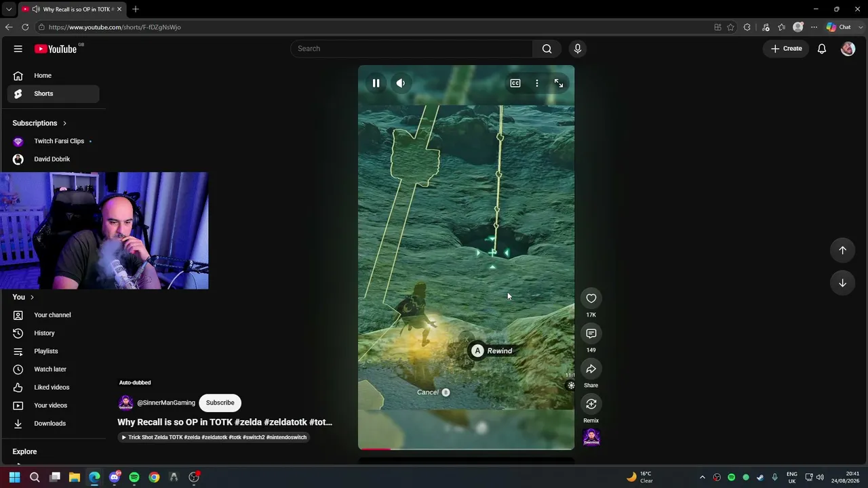The image size is (868, 488).
Task: Enter fullscreen for the Short
Action: [x=559, y=83]
